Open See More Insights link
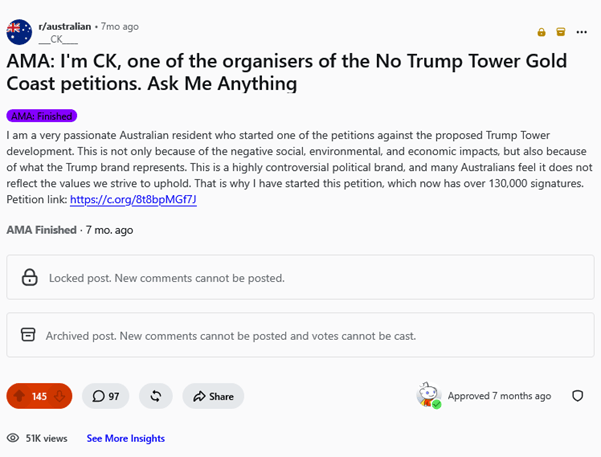 (x=126, y=438)
